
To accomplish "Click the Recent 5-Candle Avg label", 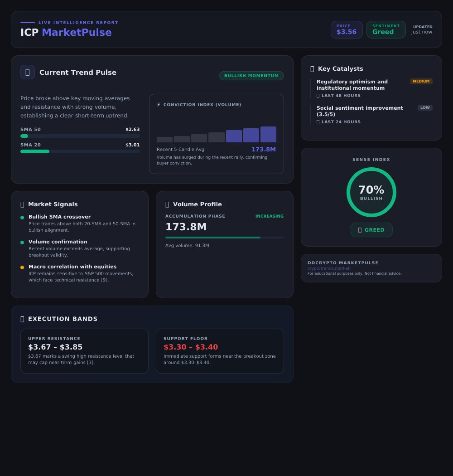I will [181, 149].
